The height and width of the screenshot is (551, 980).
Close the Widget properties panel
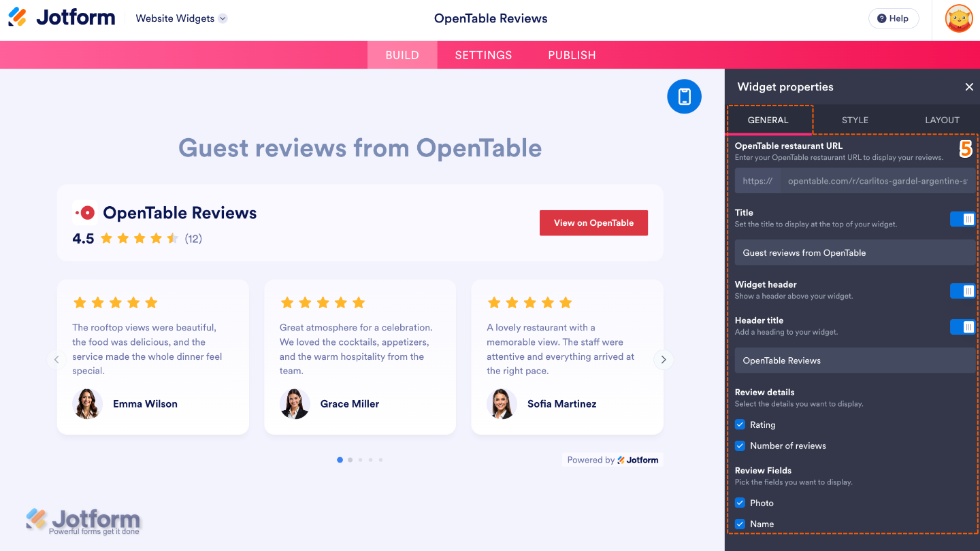tap(969, 87)
